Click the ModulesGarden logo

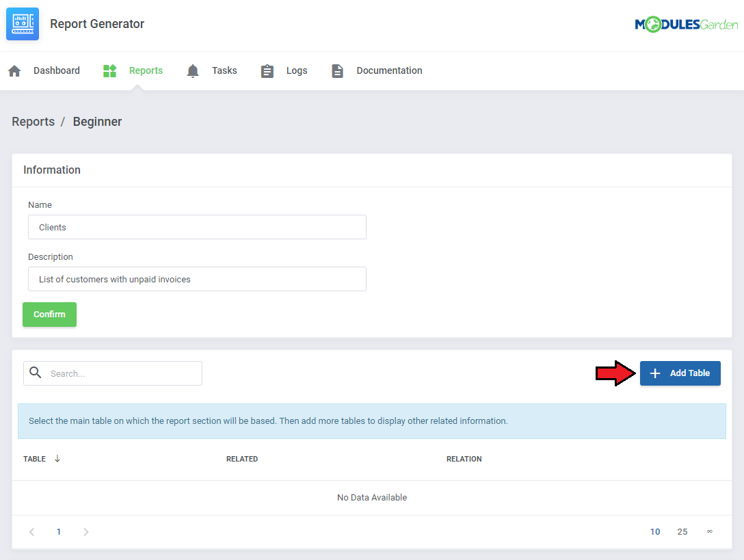(x=686, y=24)
